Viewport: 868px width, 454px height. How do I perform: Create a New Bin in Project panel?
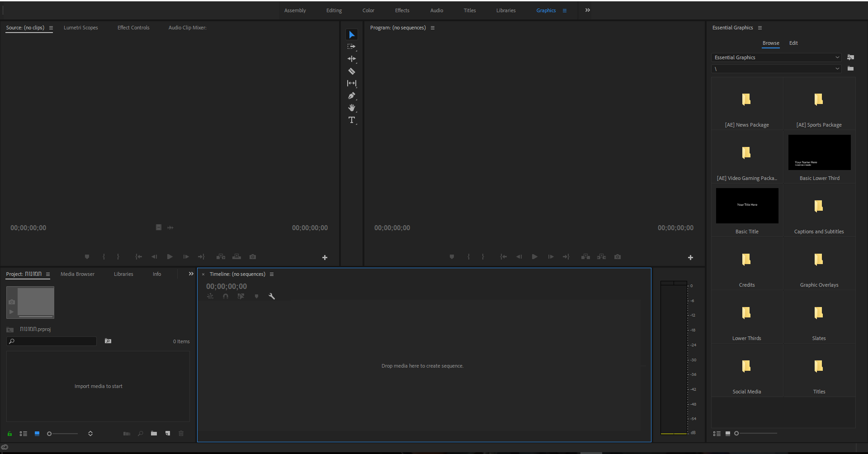[154, 434]
